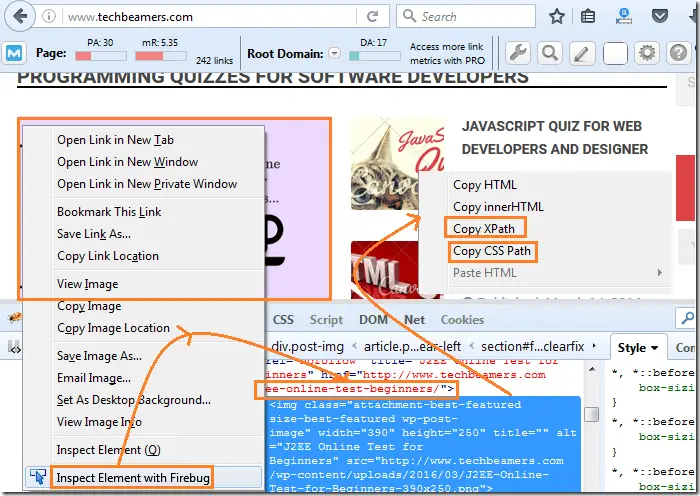Click Access more link metrics with PRO
700x496 pixels.
coord(446,54)
